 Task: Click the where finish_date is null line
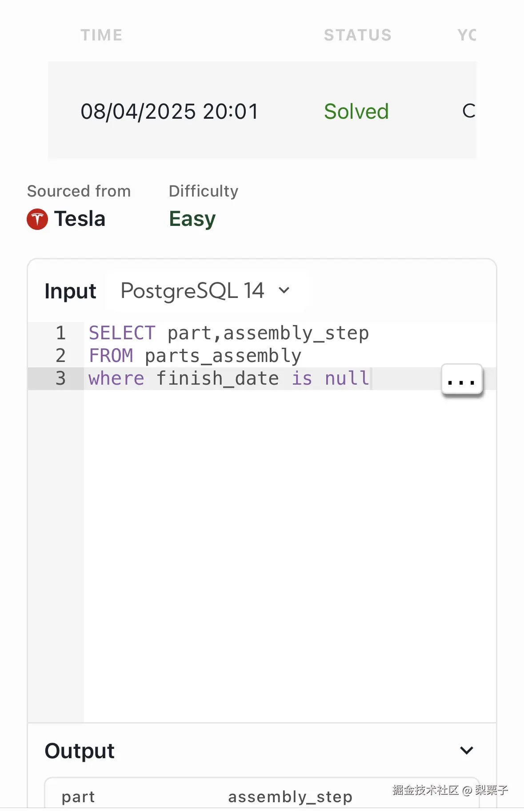(x=228, y=378)
